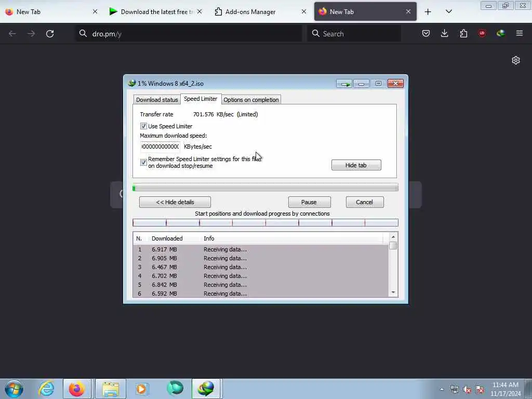Open Firefox application menu (hamburger)
This screenshot has width=532, height=399.
(x=519, y=33)
